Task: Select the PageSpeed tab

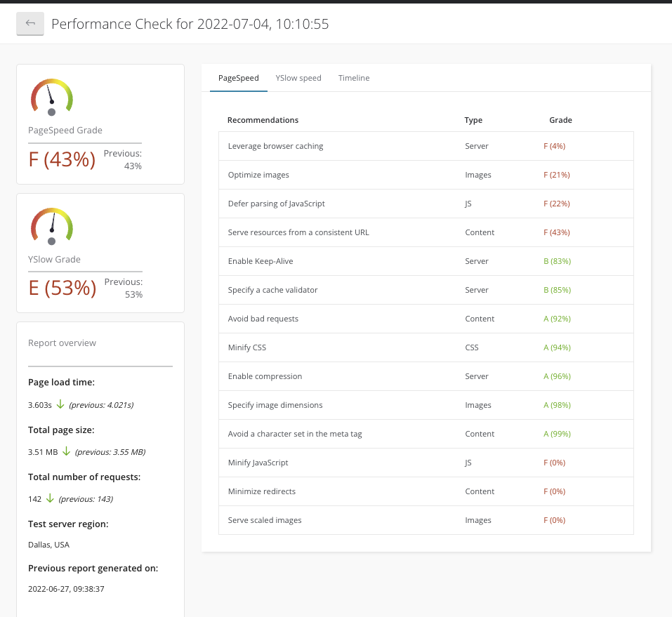Action: 238,78
